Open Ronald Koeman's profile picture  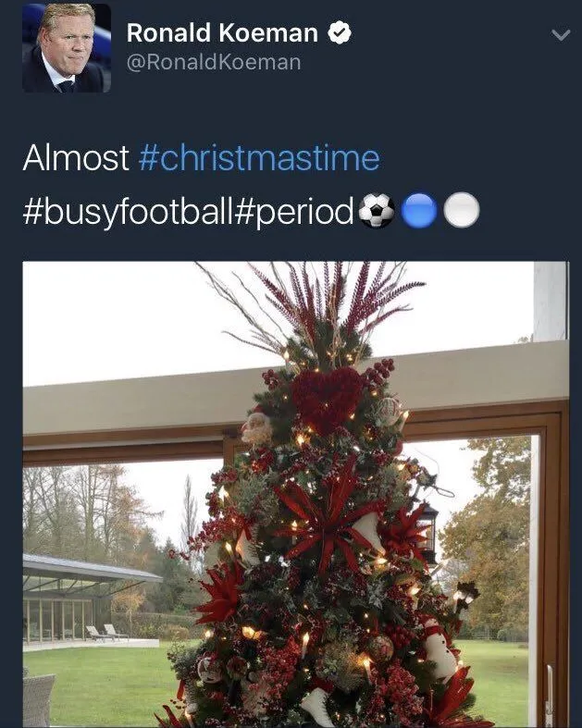click(x=66, y=48)
